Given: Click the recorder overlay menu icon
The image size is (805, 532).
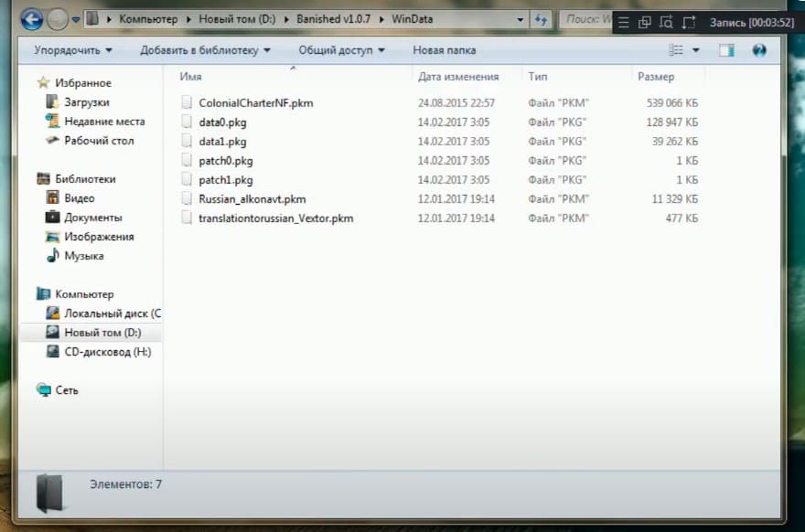Looking at the screenshot, I should (x=624, y=23).
